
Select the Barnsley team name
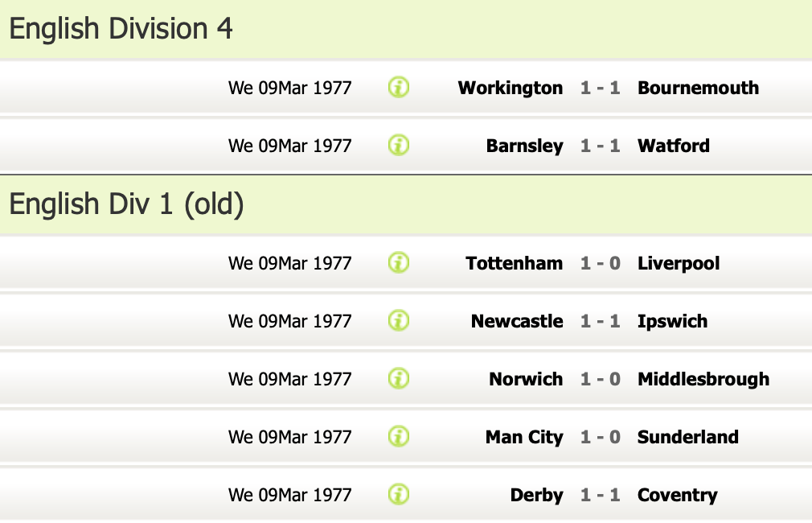524,146
